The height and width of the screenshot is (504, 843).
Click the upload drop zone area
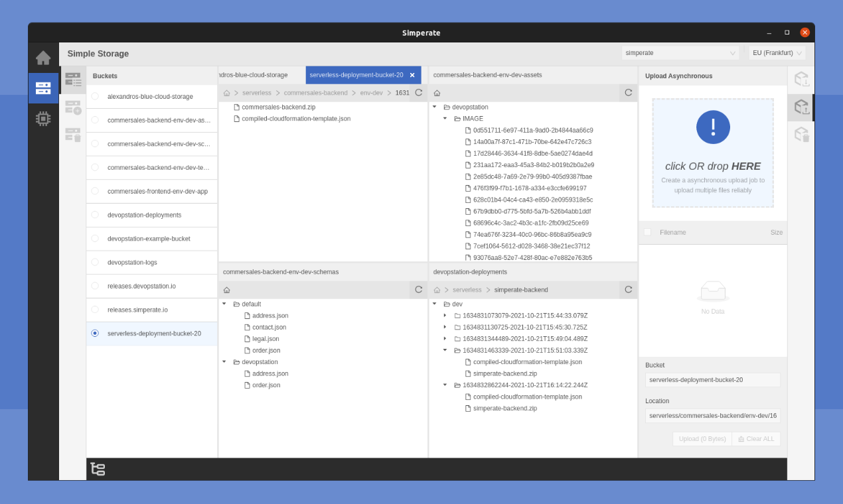click(713, 153)
